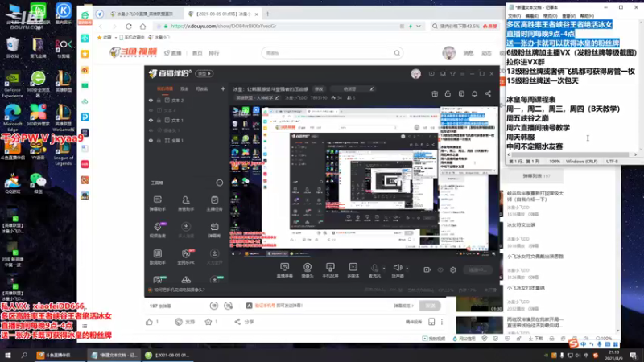Screen dimensions: 644x362
Task: Click the 验证手机号 link
Action: pos(265,306)
